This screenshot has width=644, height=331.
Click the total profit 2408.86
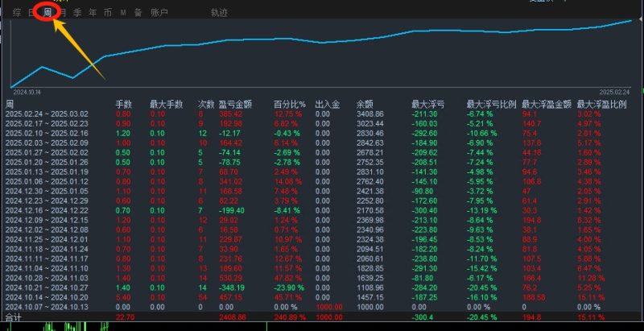(233, 317)
